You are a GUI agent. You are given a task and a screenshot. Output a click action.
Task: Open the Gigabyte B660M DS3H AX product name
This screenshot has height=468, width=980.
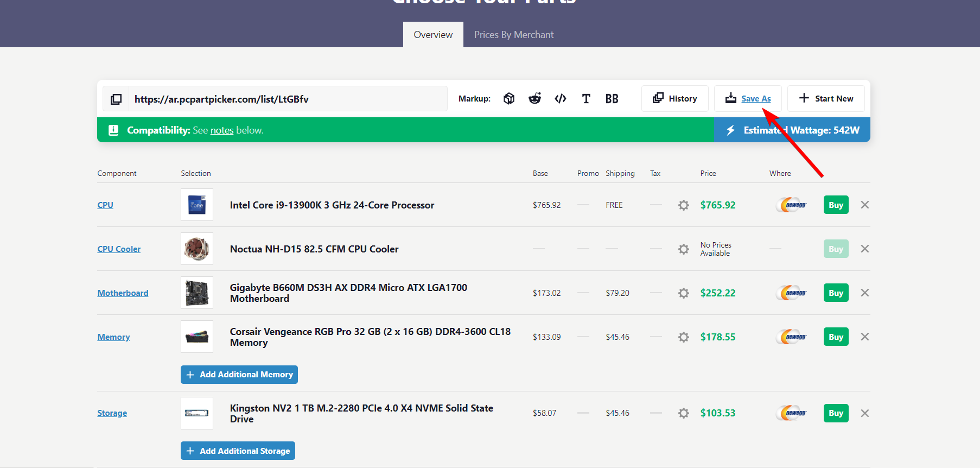[348, 293]
